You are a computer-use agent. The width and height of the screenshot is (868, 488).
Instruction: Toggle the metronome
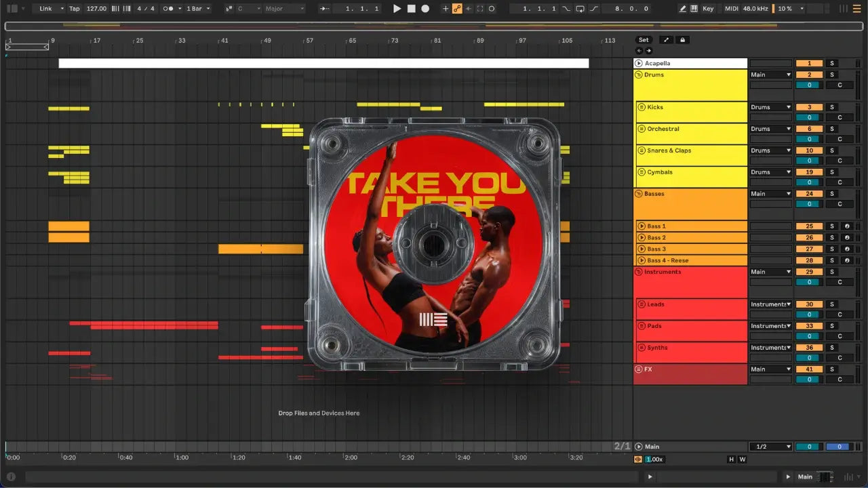169,9
